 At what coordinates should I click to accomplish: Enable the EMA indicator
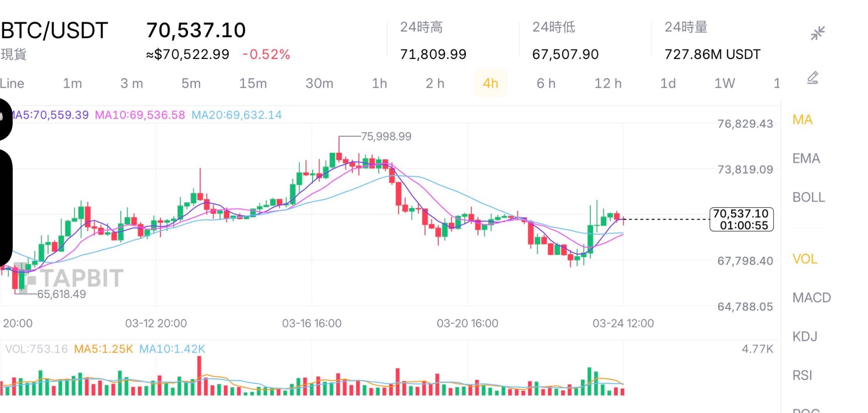tap(806, 159)
